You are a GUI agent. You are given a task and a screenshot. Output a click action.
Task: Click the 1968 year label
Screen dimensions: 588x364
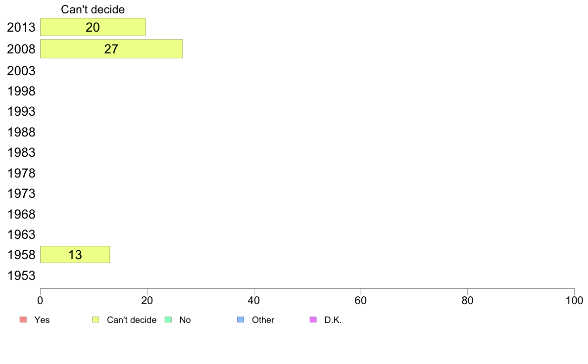click(21, 214)
